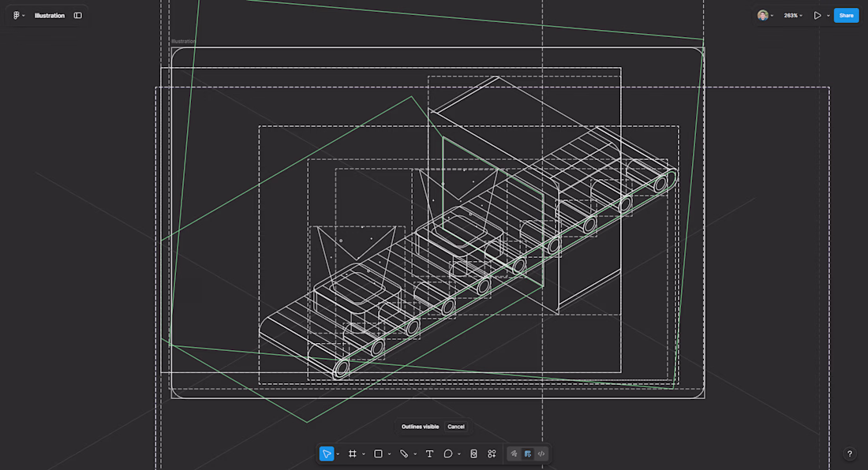Click the Present play icon
Screen dimensions: 868x470
pyautogui.click(x=817, y=16)
